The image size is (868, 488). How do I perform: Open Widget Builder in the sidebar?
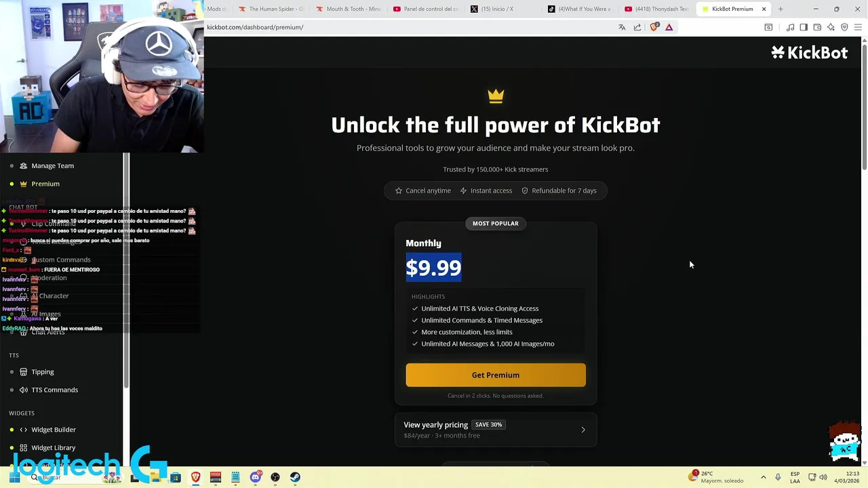[x=54, y=430]
